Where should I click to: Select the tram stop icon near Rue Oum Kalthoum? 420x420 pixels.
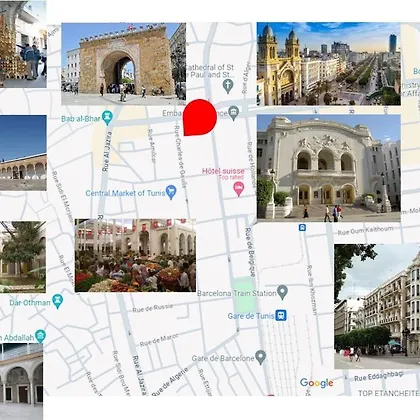(x=302, y=228)
